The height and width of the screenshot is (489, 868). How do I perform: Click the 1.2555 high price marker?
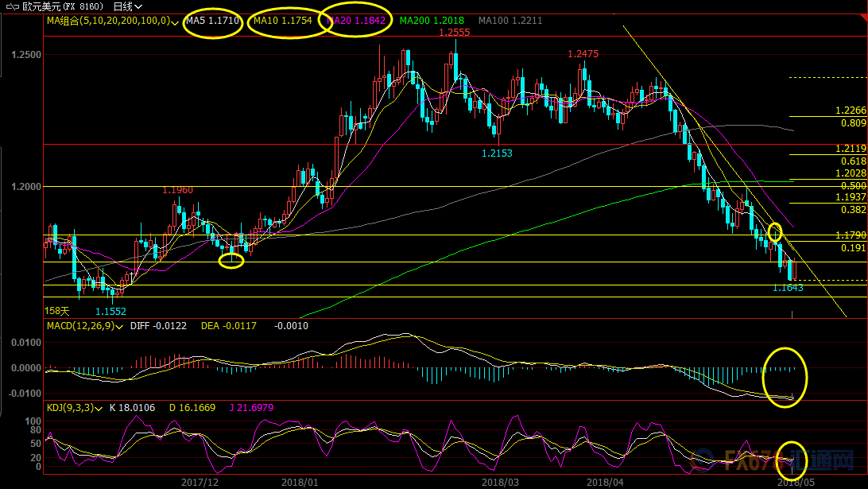455,33
